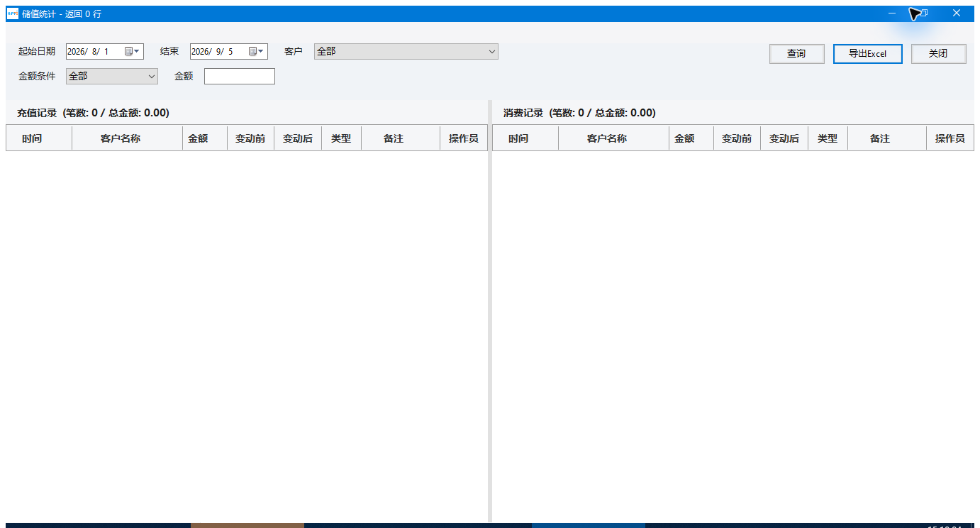Click the 查询 button
980x528 pixels.
(797, 54)
